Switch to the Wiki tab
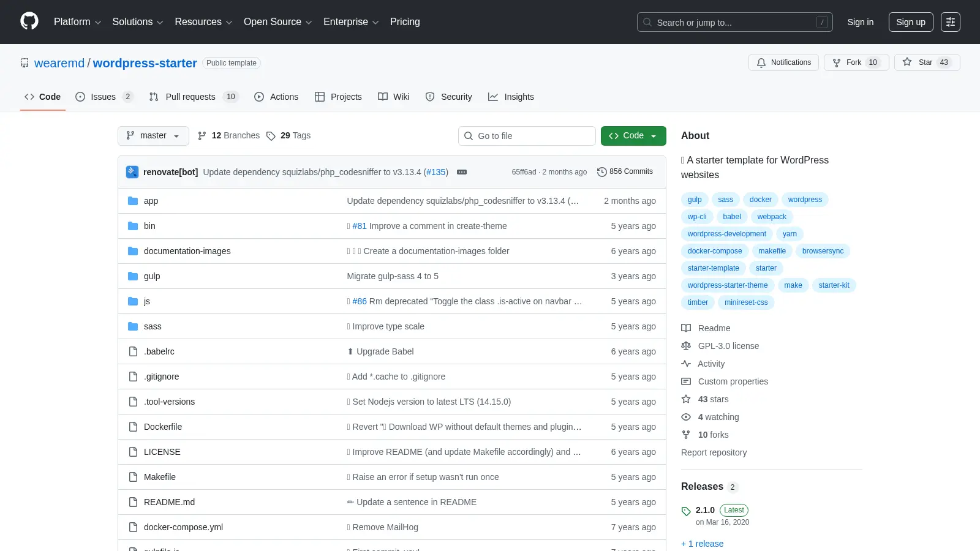 (394, 97)
